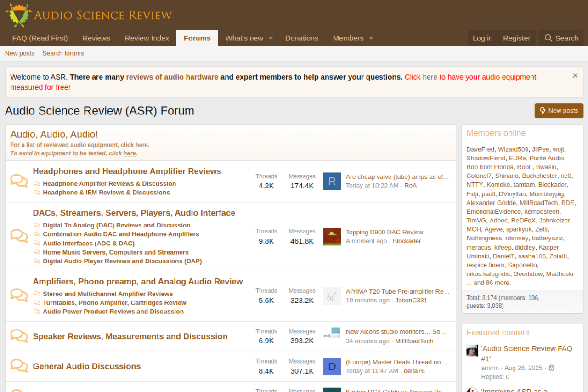Expand the Members dropdown arrow
This screenshot has width=588, height=392.
(371, 38)
